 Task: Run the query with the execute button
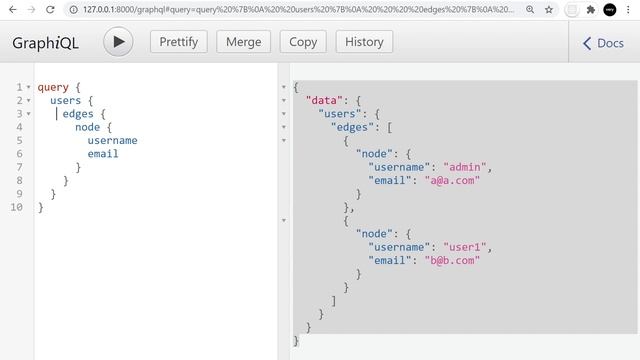[x=118, y=42]
